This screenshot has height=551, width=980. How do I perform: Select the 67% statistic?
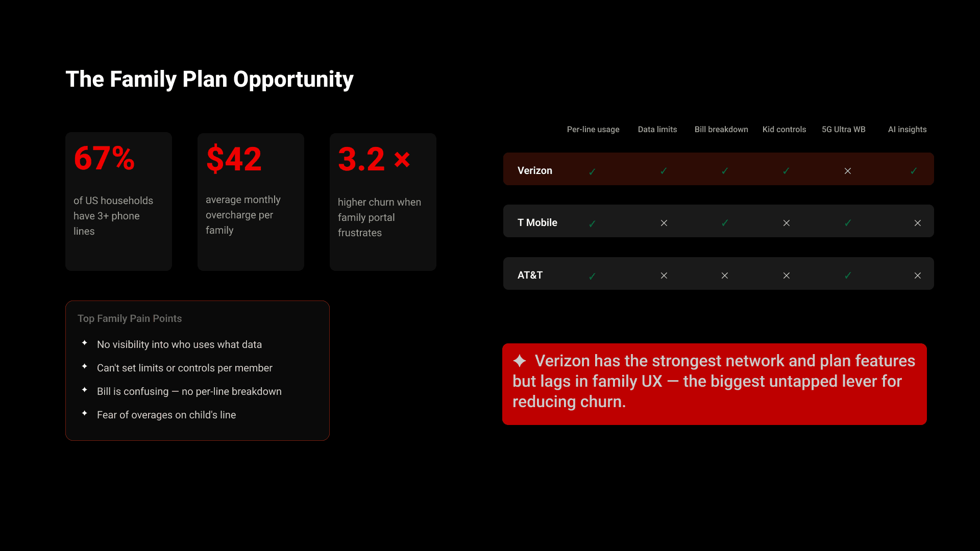coord(104,158)
